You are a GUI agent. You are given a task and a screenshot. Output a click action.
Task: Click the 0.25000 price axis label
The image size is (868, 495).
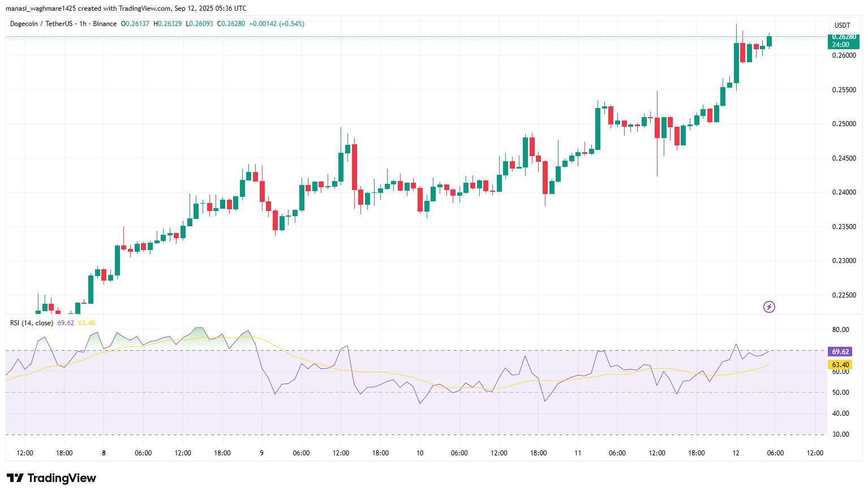(844, 124)
